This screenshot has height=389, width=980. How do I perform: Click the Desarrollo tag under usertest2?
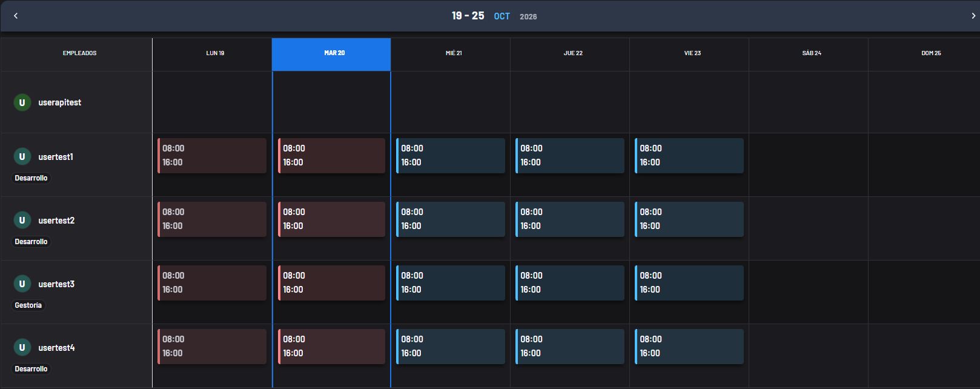click(x=31, y=242)
